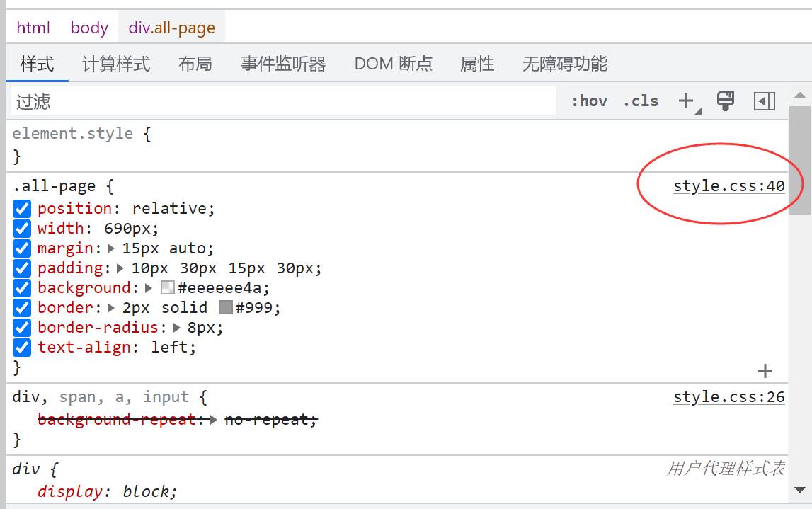Open the style.css:40 source link

728,186
